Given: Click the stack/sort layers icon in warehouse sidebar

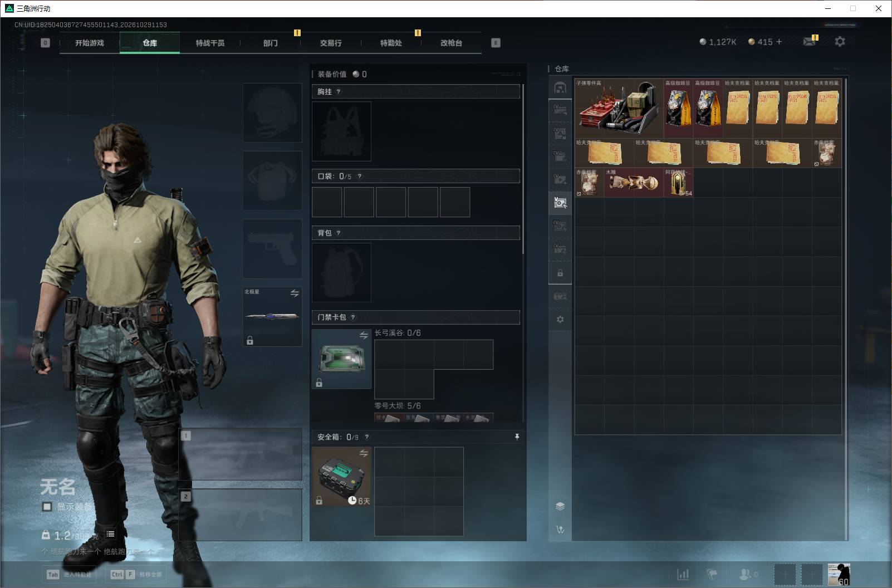Looking at the screenshot, I should [560, 506].
